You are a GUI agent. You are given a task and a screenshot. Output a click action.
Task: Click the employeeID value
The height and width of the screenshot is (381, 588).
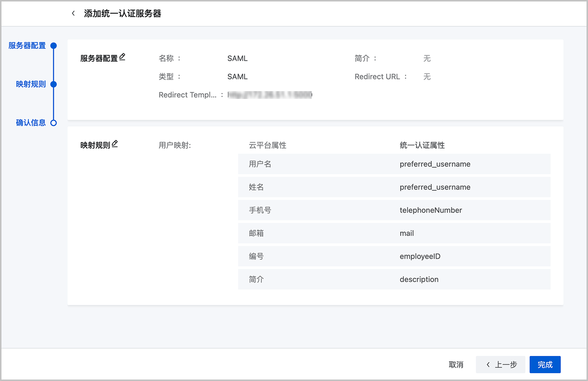point(420,256)
